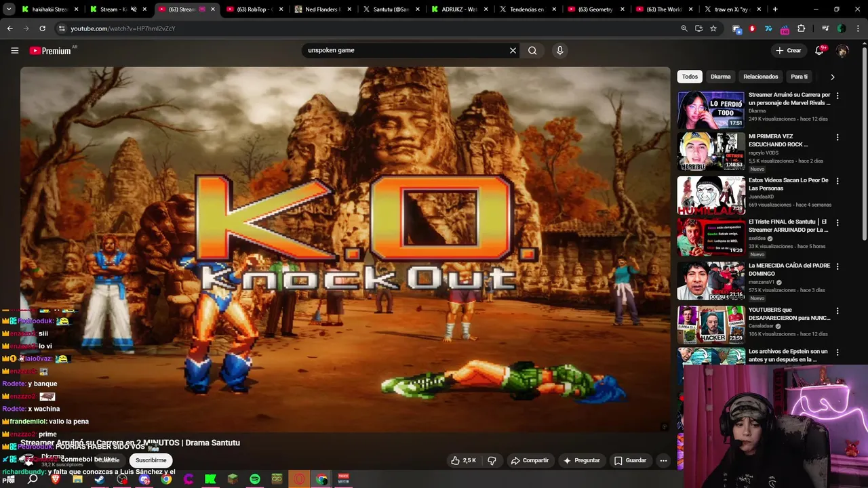Viewport: 868px width, 488px height.
Task: Open options for MI PRIMERA VEZ video
Action: [x=837, y=137]
